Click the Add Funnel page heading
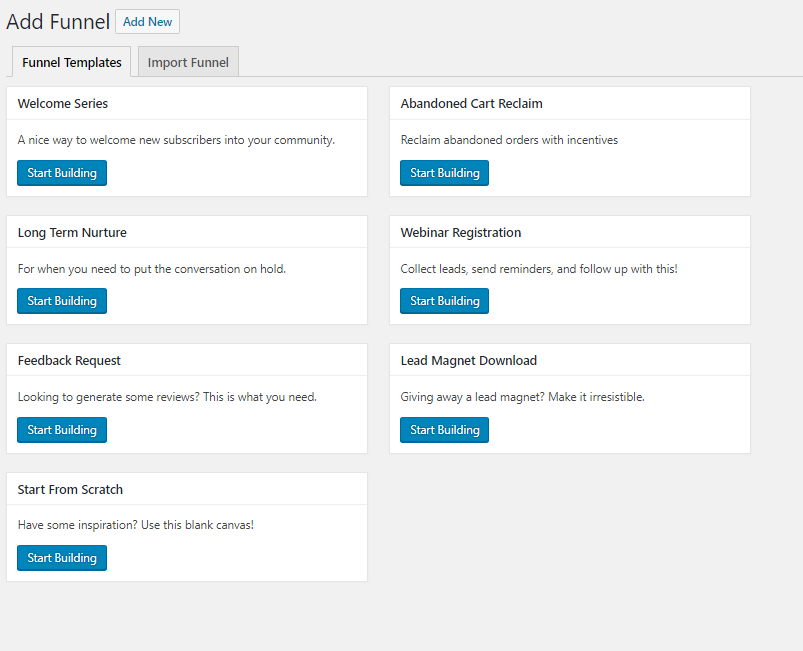 [58, 22]
